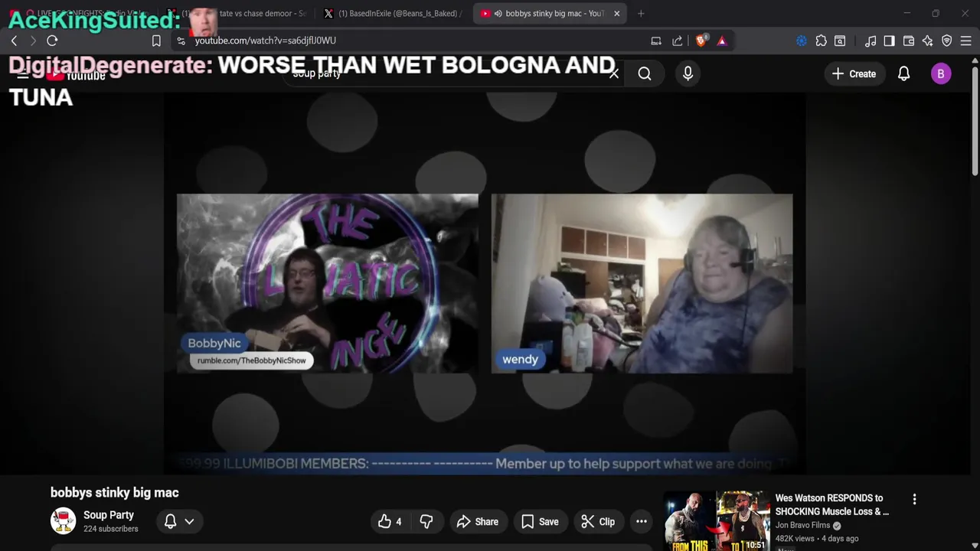Screen dimensions: 980x551
Task: Open site settings icon in the address bar
Action: [x=181, y=41]
